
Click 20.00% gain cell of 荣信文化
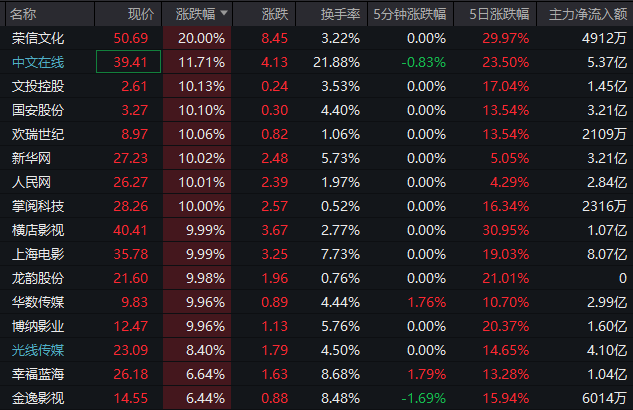(x=201, y=38)
